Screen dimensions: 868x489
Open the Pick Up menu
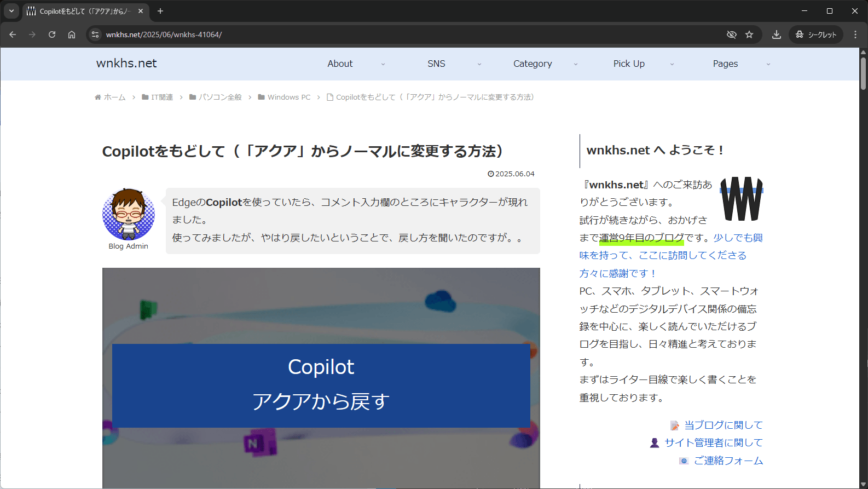click(629, 64)
